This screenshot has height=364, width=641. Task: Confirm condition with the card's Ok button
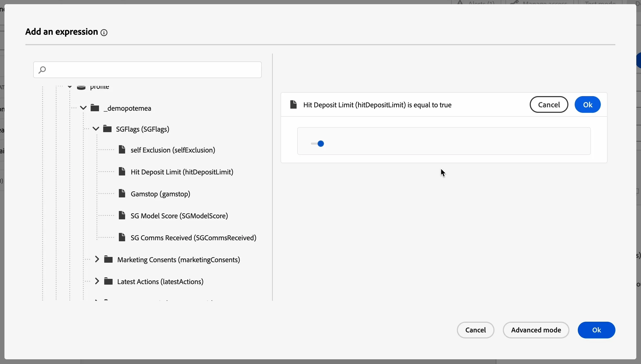point(587,105)
